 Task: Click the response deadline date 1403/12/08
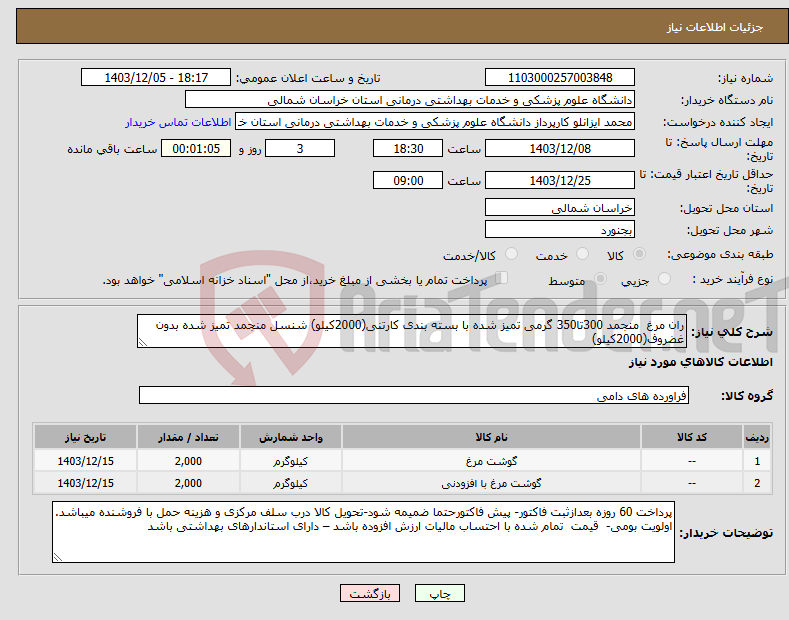coord(560,148)
